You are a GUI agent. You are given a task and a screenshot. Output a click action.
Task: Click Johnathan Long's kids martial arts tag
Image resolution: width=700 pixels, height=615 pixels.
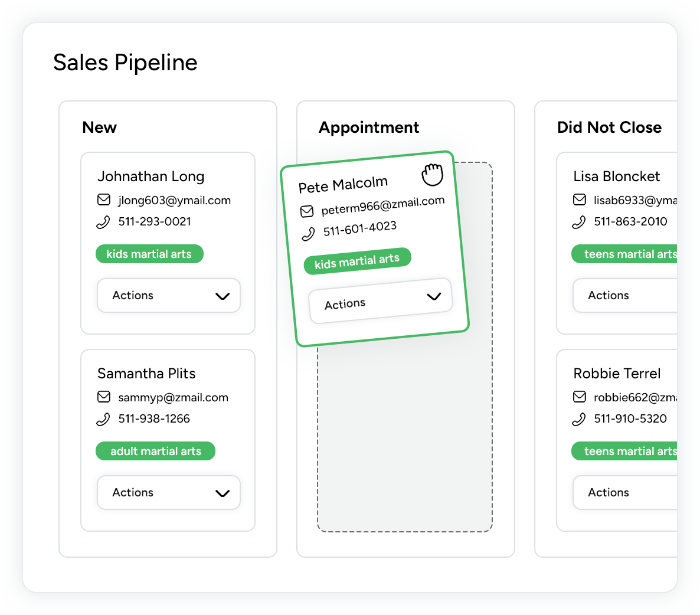click(x=149, y=254)
